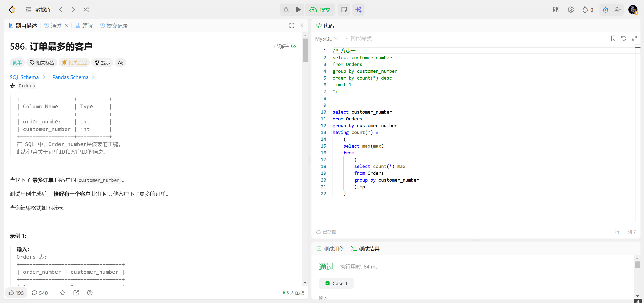
Task: Click the description panel vertical scrollbar
Action: pyautogui.click(x=305, y=50)
